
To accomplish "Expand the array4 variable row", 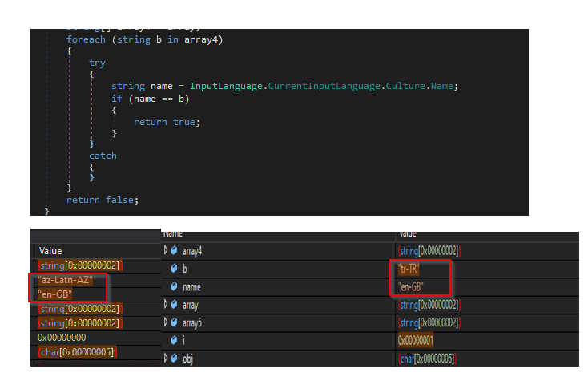I will click(166, 251).
